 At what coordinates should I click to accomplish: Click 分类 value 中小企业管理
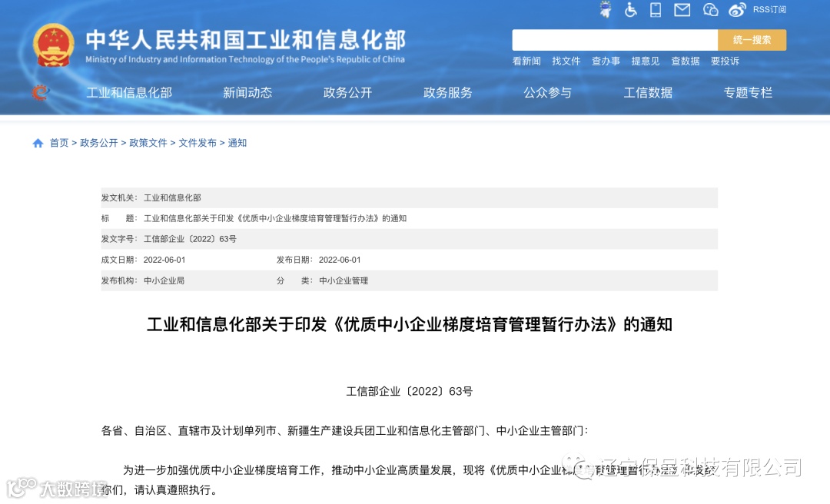(x=343, y=280)
